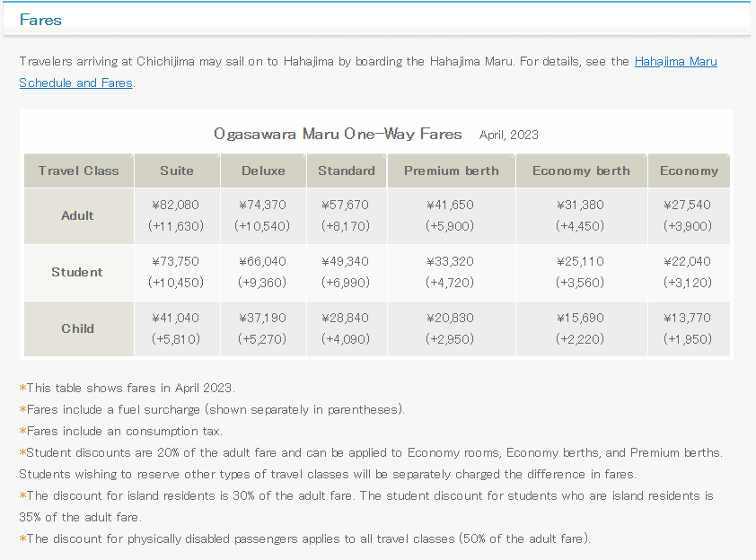The width and height of the screenshot is (756, 560).
Task: Click the Child row label
Action: click(78, 328)
